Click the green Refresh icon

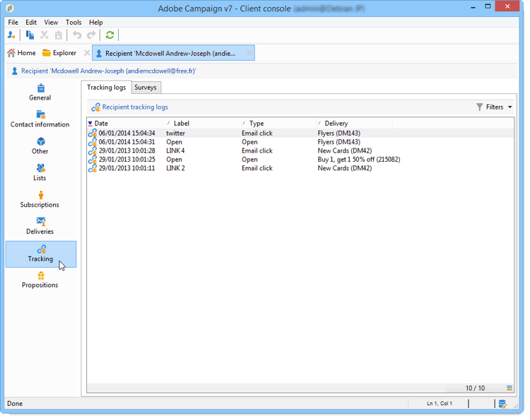[x=110, y=35]
